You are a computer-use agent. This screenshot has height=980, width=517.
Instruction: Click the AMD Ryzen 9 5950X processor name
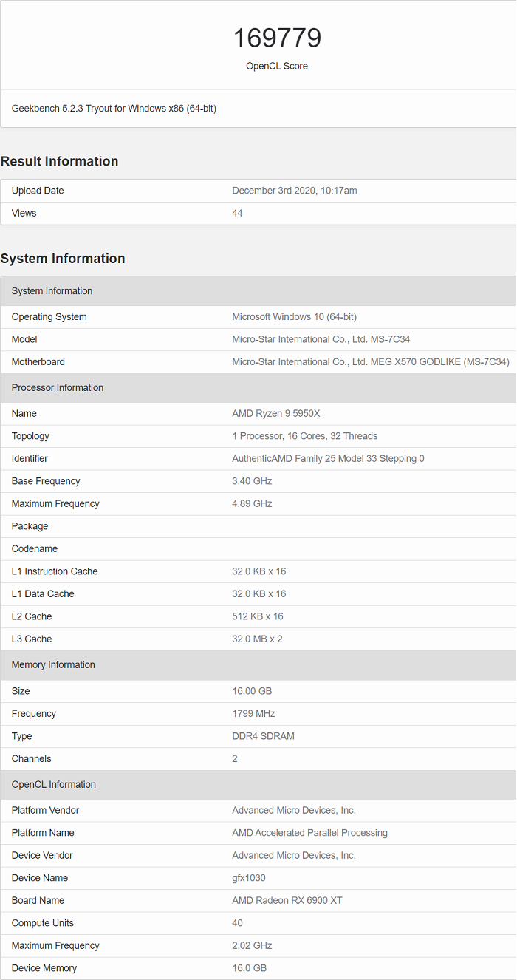(277, 414)
